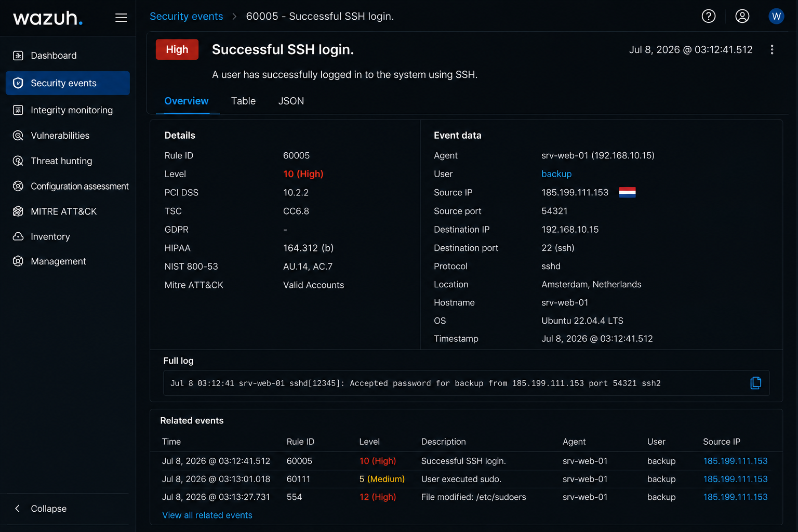Click Location value Amsterdam, Netherlands

(x=591, y=284)
